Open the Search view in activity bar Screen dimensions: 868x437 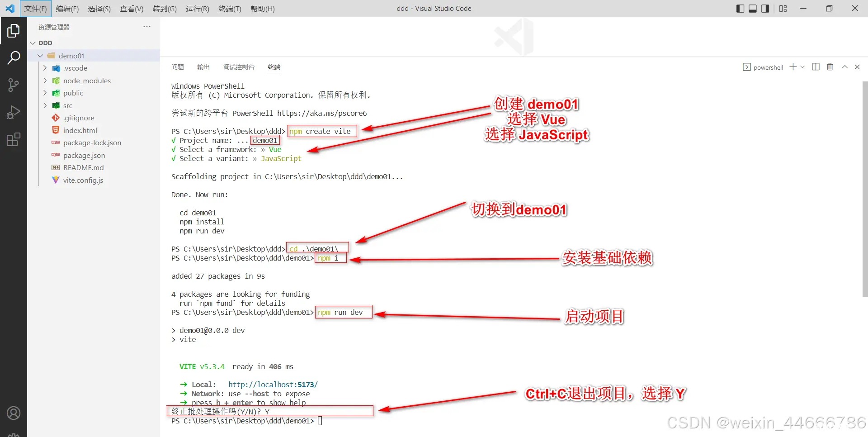[x=14, y=58]
